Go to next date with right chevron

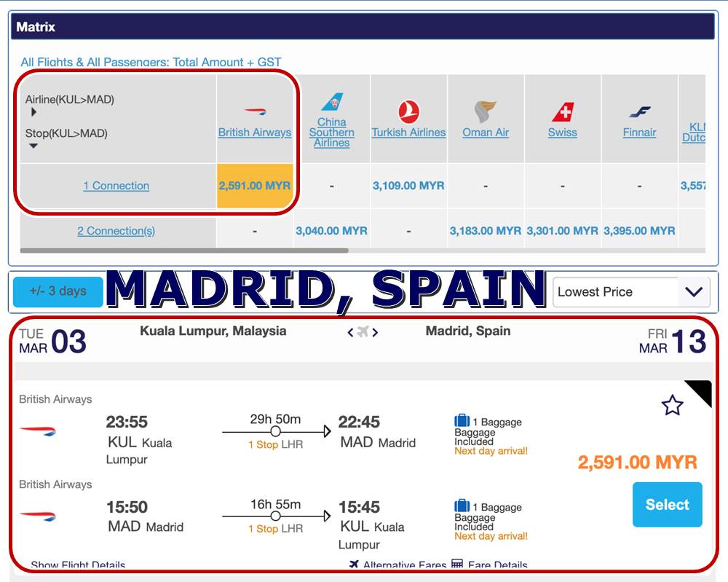coord(375,332)
